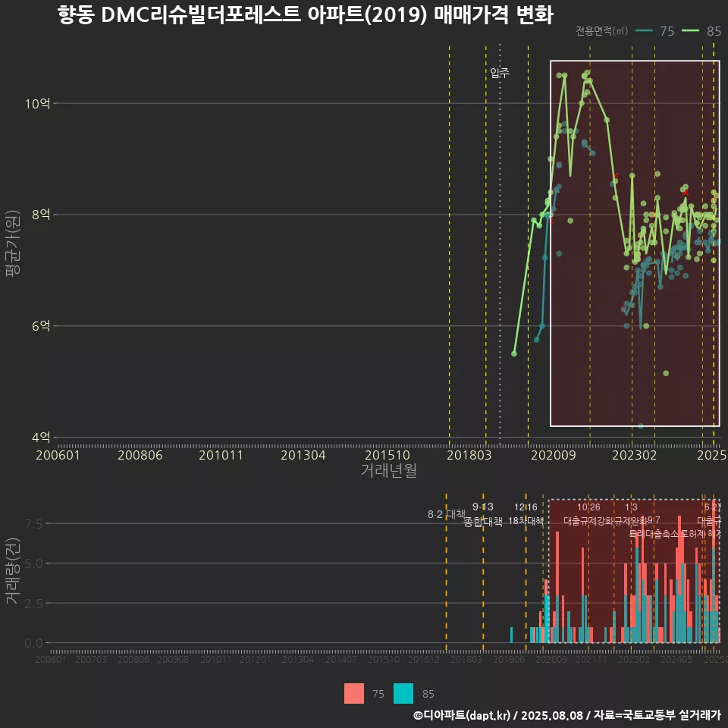Click 202302 on the price chart x-axis

coord(635,455)
